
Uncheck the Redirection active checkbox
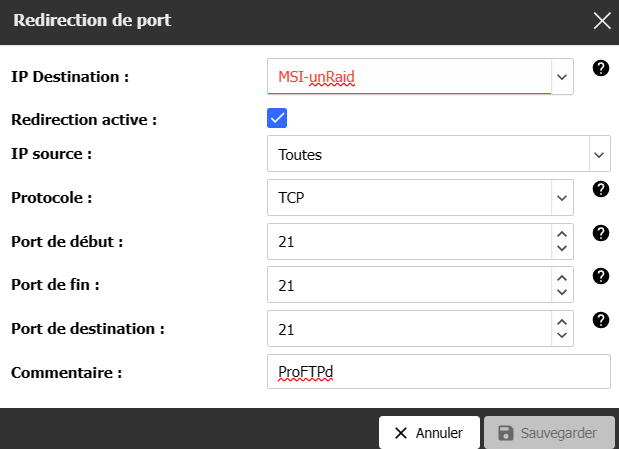coord(277,118)
